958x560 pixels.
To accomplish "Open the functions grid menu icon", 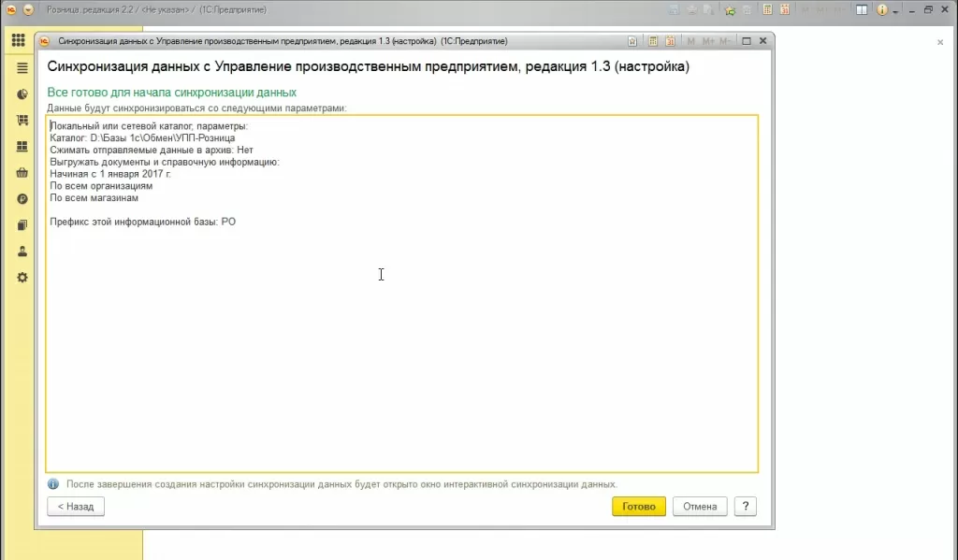I will coord(19,40).
